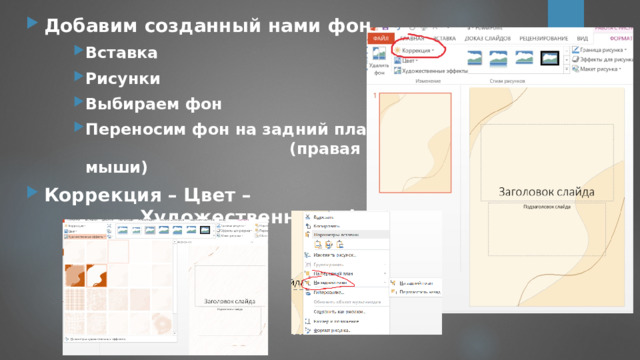The width and height of the screenshot is (640, 360).
Task: Select the grid-pattern artistic effect thumbnail
Action: (75, 300)
